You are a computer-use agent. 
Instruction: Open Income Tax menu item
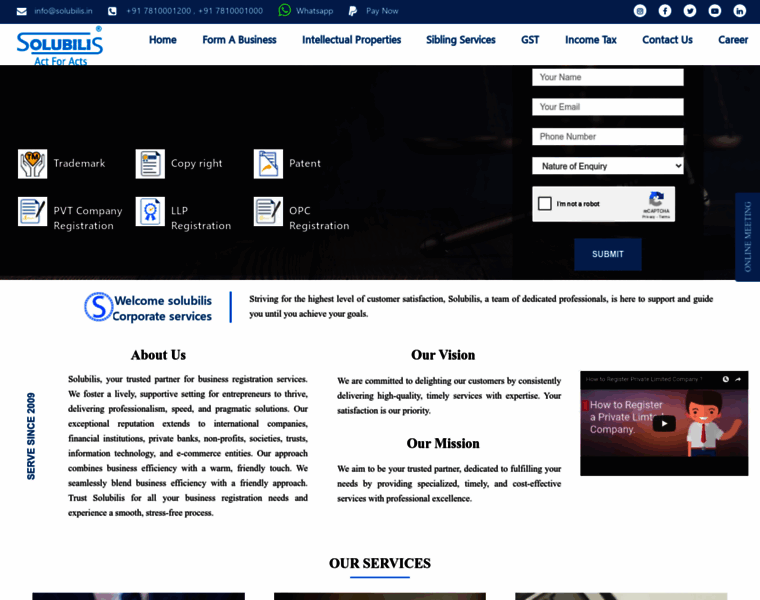pos(590,40)
